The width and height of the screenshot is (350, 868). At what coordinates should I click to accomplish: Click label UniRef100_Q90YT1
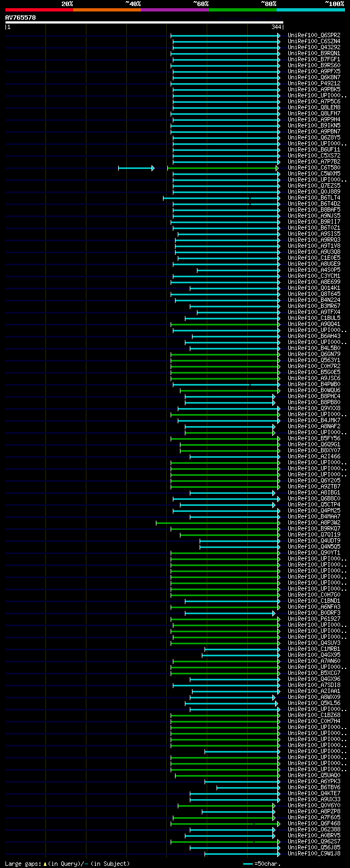tap(314, 552)
